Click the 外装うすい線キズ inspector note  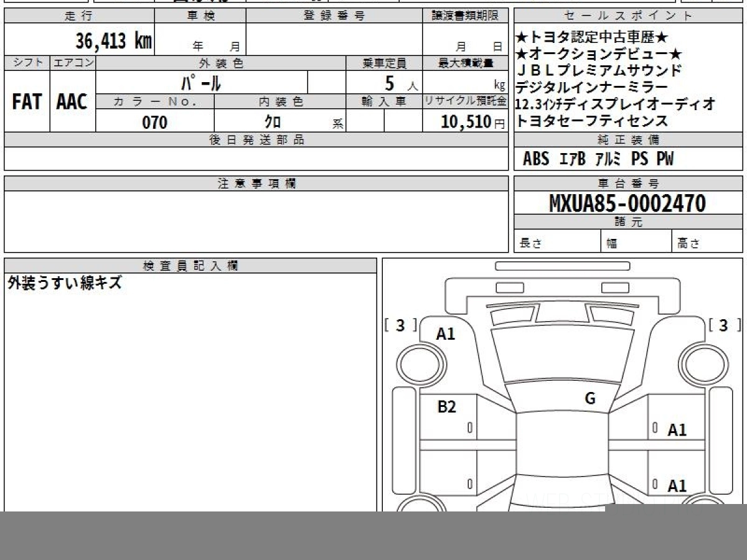[x=65, y=284]
